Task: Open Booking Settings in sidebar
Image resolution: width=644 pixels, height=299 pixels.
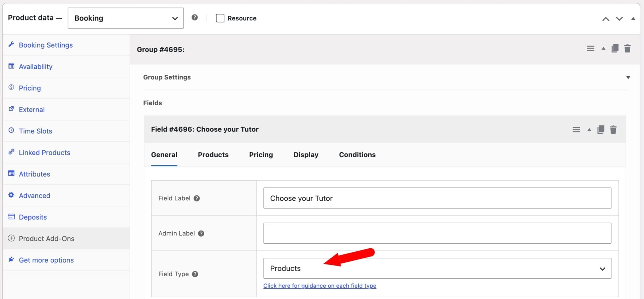Action: click(46, 45)
